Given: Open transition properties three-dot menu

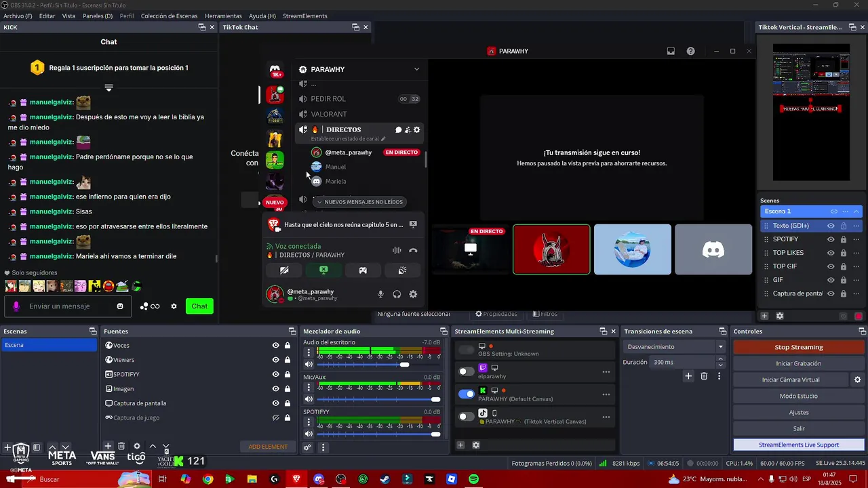Looking at the screenshot, I should 719,376.
